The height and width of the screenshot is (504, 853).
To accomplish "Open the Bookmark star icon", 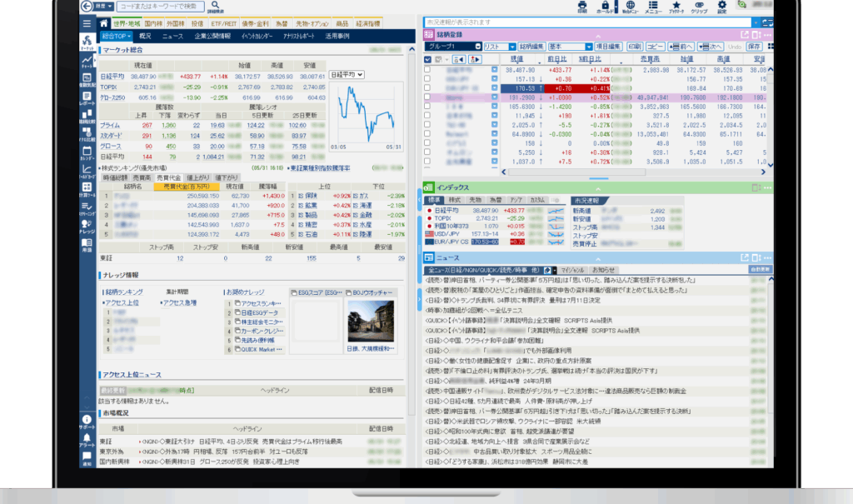I will coord(676,7).
